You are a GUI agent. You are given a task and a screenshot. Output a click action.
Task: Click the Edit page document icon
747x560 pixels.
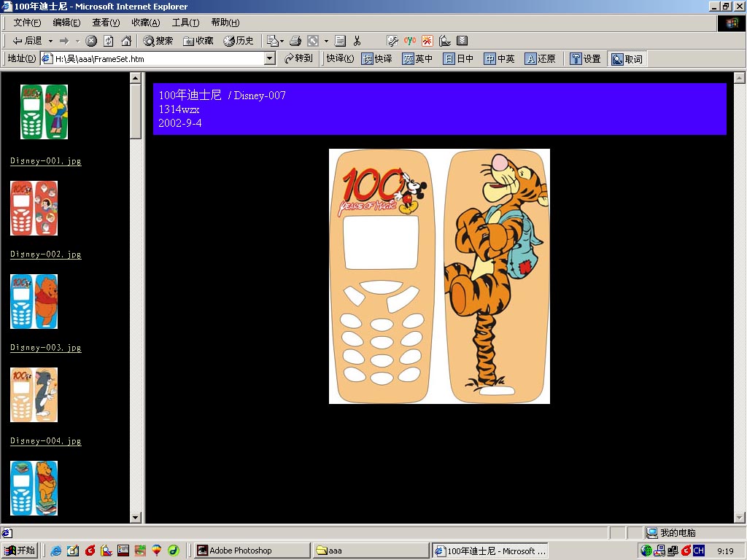[340, 41]
